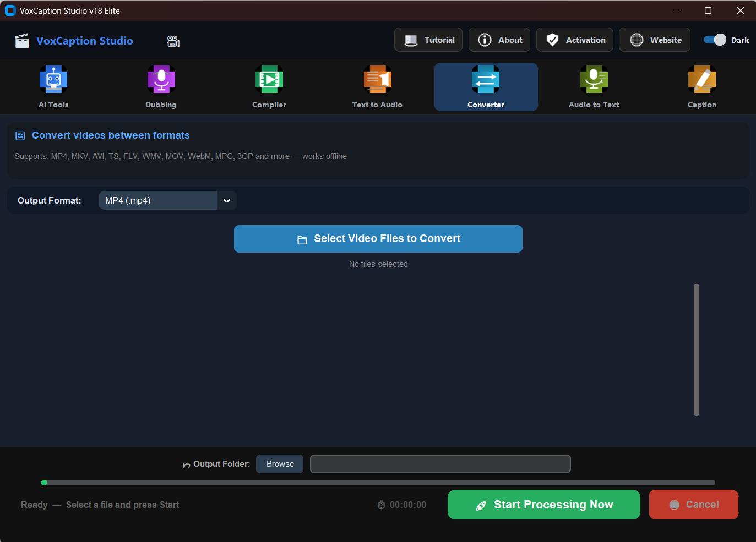
Task: Click the conversion progress bar
Action: [378, 483]
